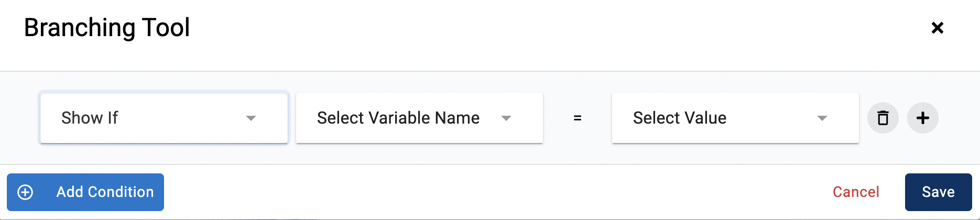Delete the condition row with trash icon
980x220 pixels.
pos(883,118)
